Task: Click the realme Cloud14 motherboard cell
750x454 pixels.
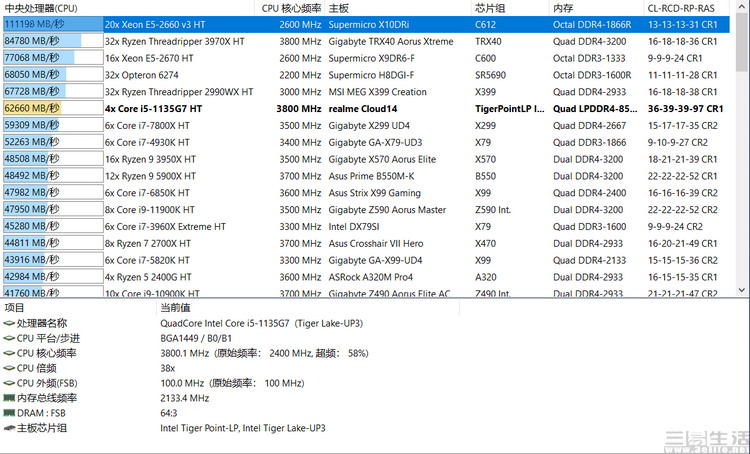Action: pyautogui.click(x=363, y=109)
